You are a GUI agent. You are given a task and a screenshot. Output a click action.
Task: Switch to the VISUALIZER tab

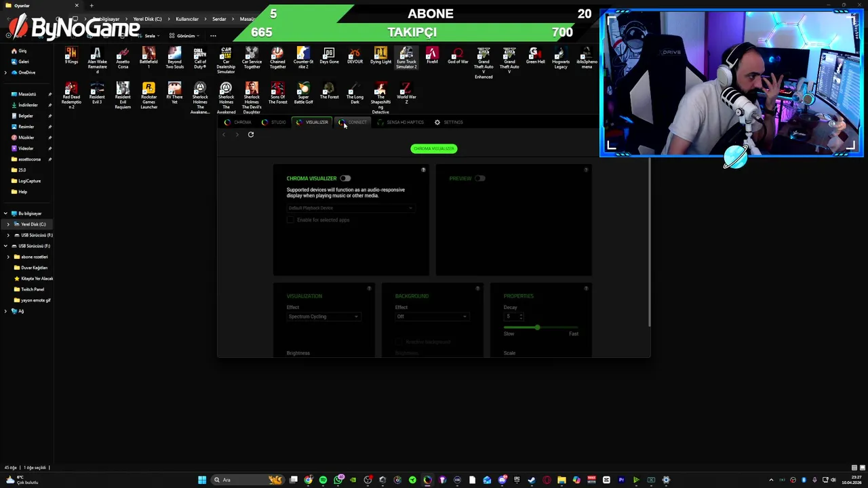[x=312, y=123]
